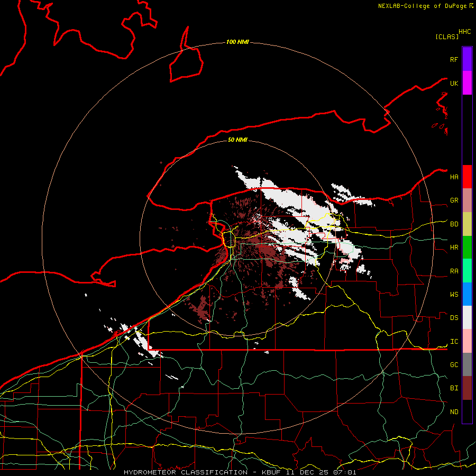476x476 pixels.
Task: Click the GR legend label
Action: tap(454, 200)
